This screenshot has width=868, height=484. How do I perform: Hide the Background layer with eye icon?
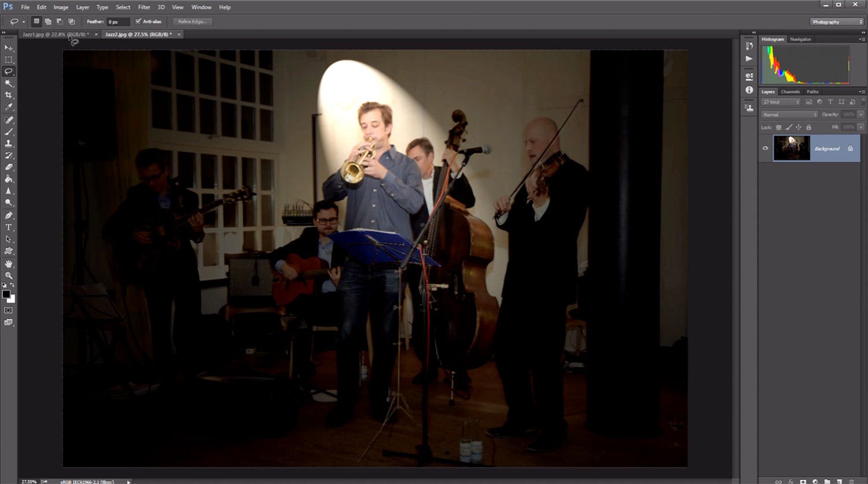(x=765, y=148)
